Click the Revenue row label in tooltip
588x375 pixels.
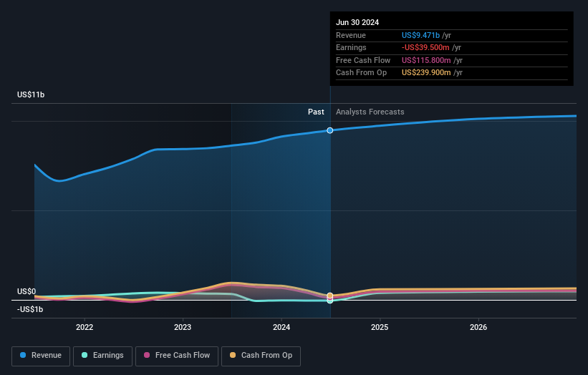point(351,35)
